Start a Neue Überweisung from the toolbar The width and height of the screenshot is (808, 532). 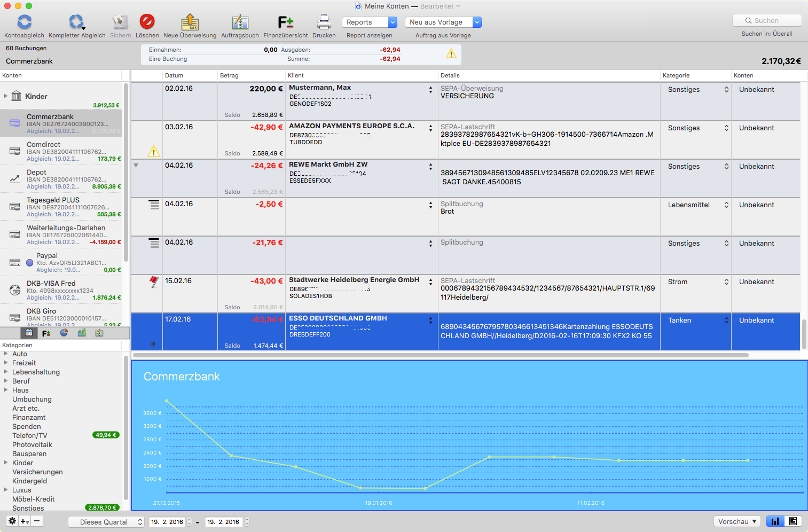click(x=190, y=22)
